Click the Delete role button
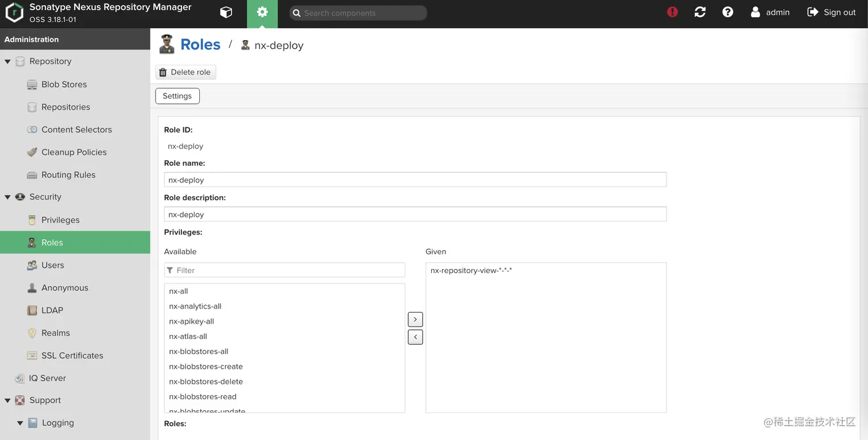868x440 pixels. 185,72
